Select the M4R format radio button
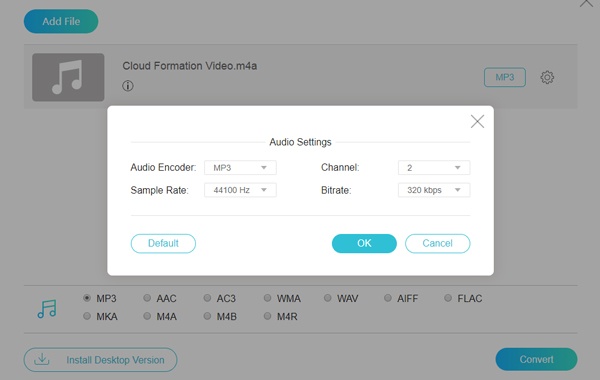The width and height of the screenshot is (600, 380). pos(267,316)
